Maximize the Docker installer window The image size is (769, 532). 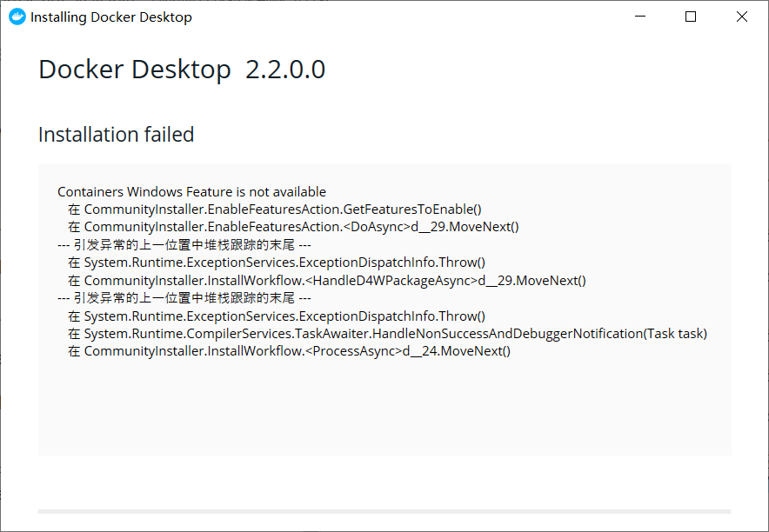tap(691, 17)
